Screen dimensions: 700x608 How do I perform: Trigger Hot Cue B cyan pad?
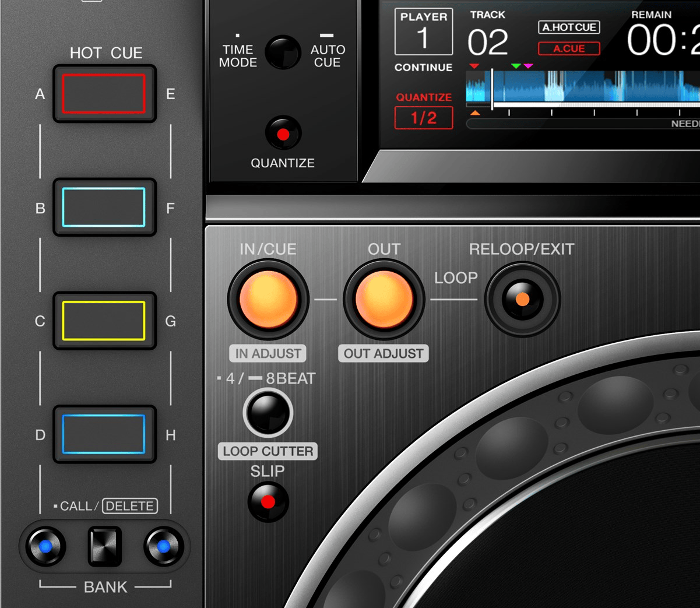click(x=104, y=207)
